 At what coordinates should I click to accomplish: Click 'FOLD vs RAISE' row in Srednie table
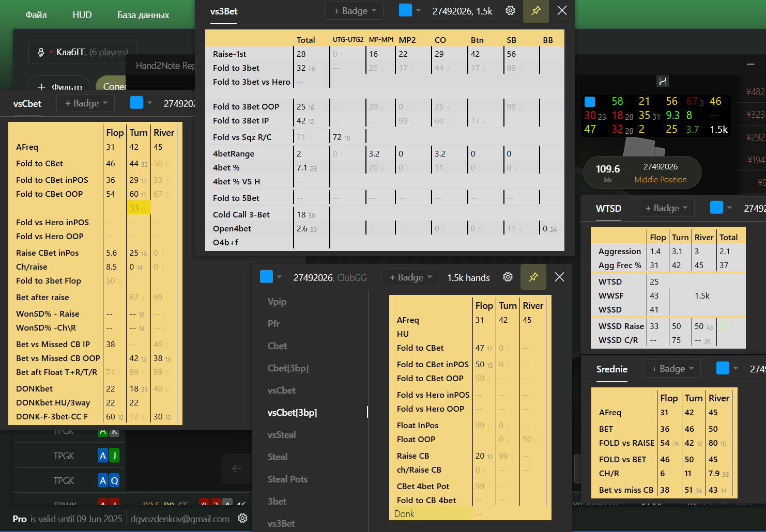click(664, 443)
